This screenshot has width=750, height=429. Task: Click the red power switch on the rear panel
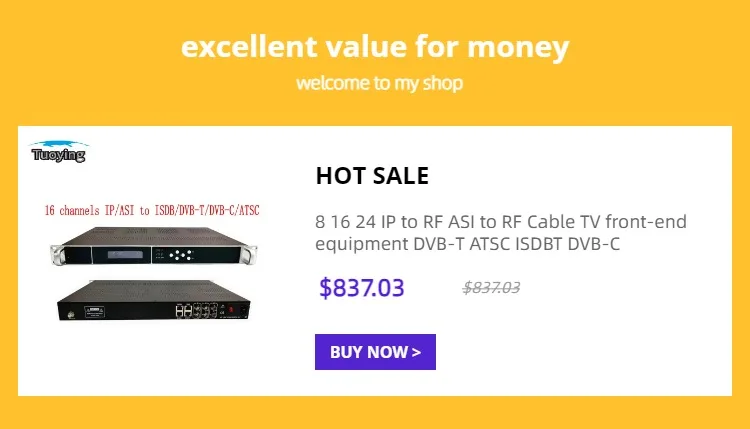(x=232, y=311)
